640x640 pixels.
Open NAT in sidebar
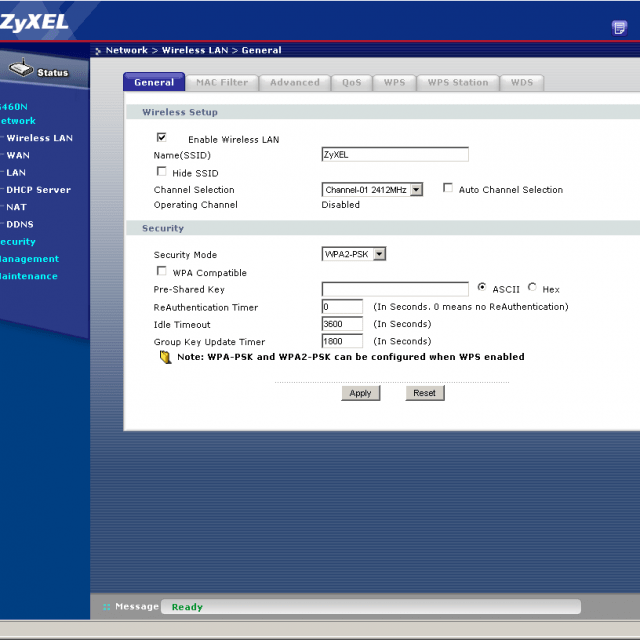[x=16, y=207]
